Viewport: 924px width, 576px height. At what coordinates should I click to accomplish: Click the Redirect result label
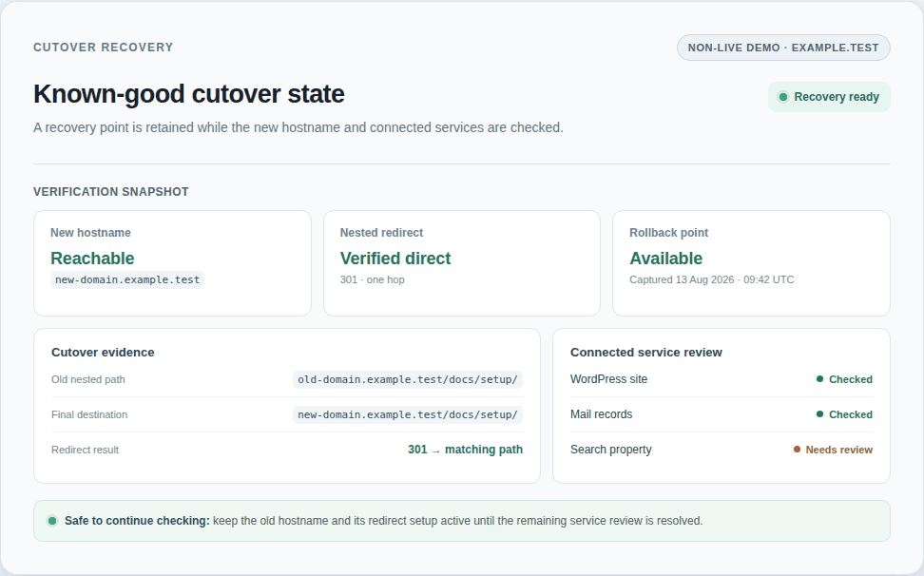pyautogui.click(x=86, y=450)
